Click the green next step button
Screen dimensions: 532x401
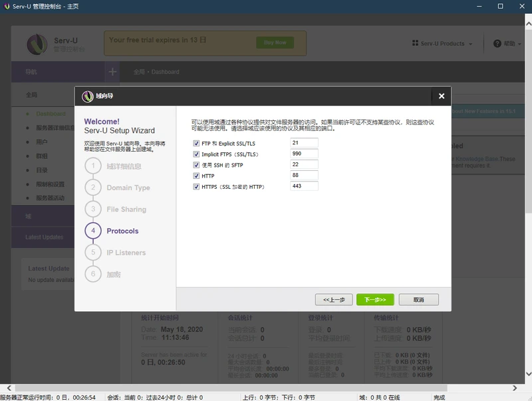pos(375,299)
